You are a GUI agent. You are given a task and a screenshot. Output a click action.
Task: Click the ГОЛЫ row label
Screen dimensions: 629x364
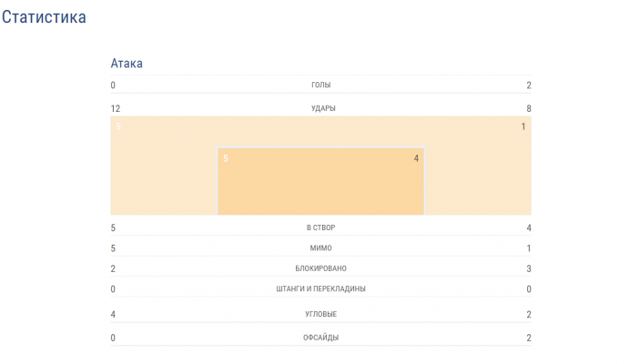point(320,85)
